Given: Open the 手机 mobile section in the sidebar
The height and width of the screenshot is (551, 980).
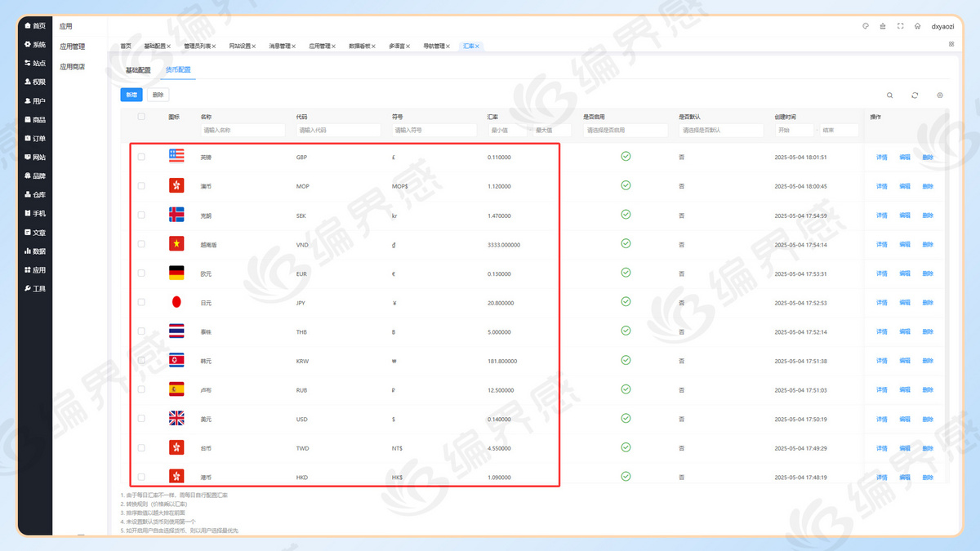Looking at the screenshot, I should click(x=35, y=214).
